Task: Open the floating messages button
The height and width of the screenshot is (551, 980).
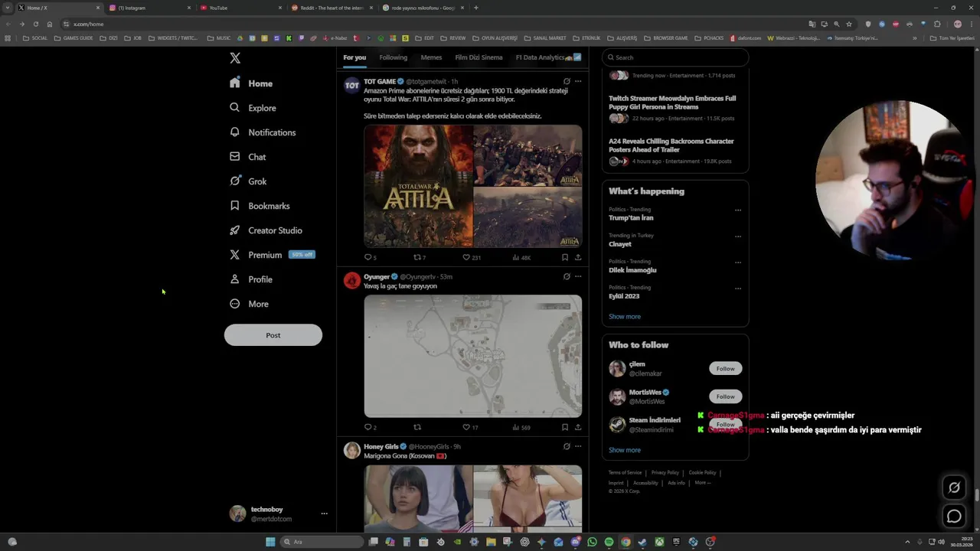Action: (x=954, y=516)
